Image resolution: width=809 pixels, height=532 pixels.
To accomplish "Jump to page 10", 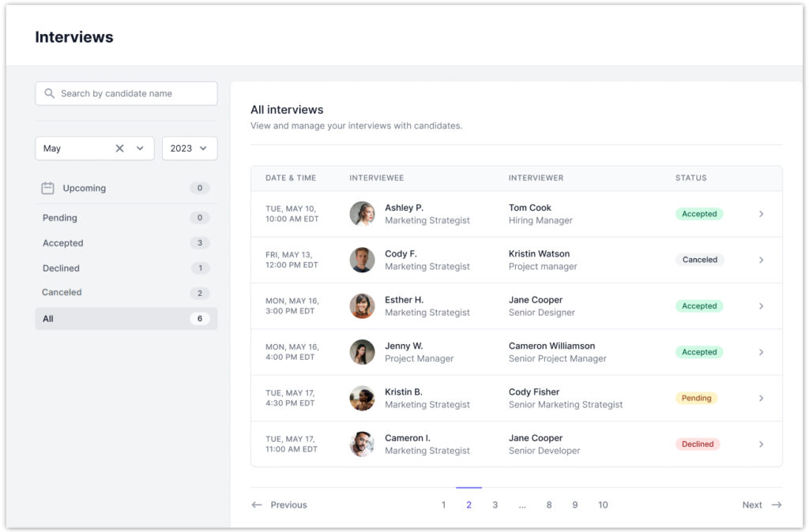I will click(x=603, y=505).
